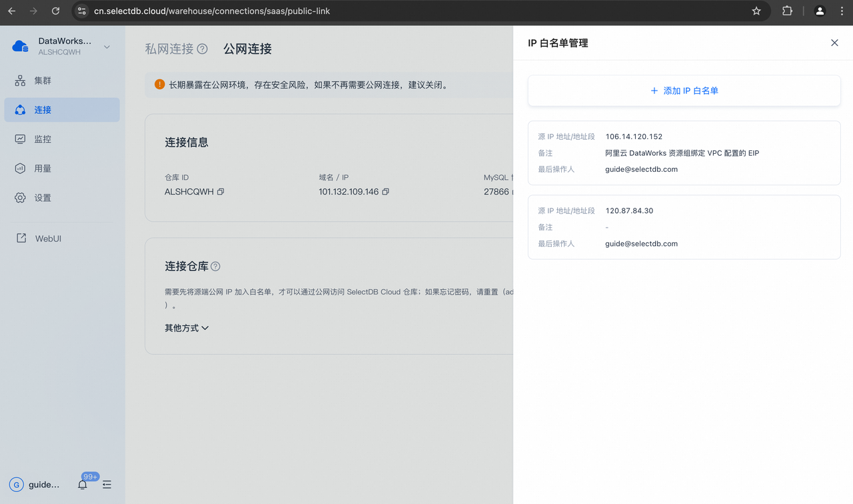
Task: Close the IP 白名单管理 panel
Action: (x=834, y=43)
